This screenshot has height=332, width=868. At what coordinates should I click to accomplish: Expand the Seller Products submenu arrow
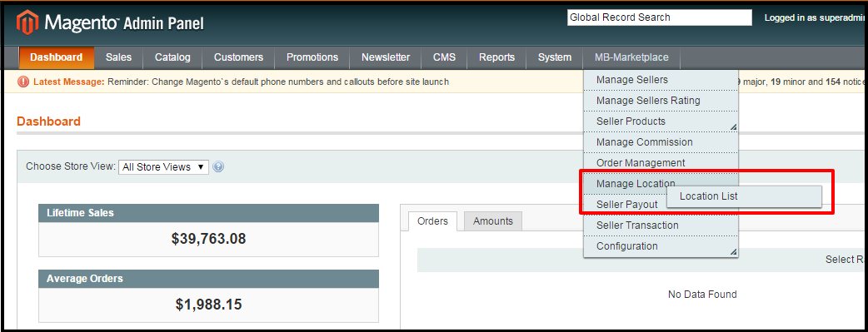point(734,127)
